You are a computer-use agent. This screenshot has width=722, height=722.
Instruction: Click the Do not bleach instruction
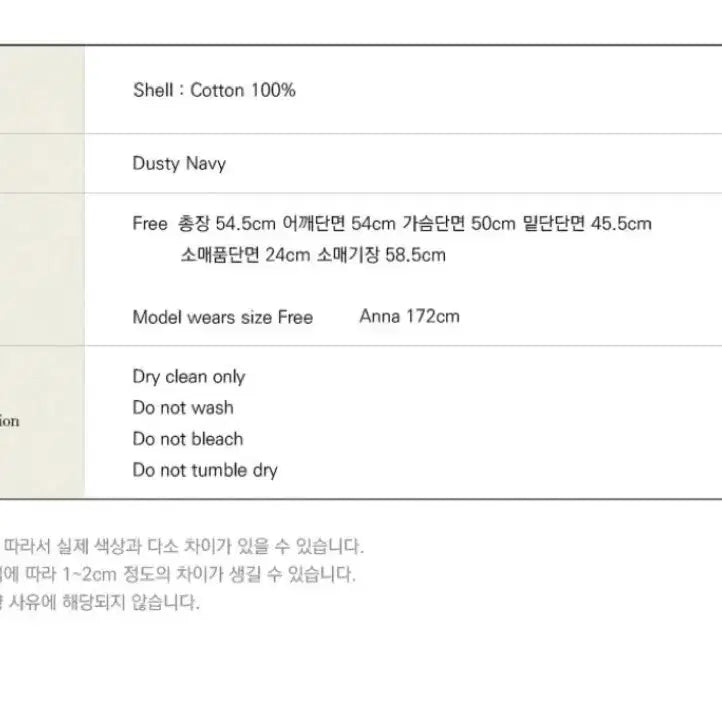pyautogui.click(x=188, y=439)
